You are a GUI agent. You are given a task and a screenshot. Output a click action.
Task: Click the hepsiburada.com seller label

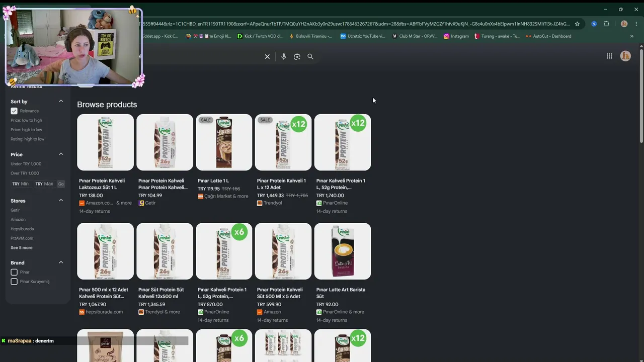point(104,312)
